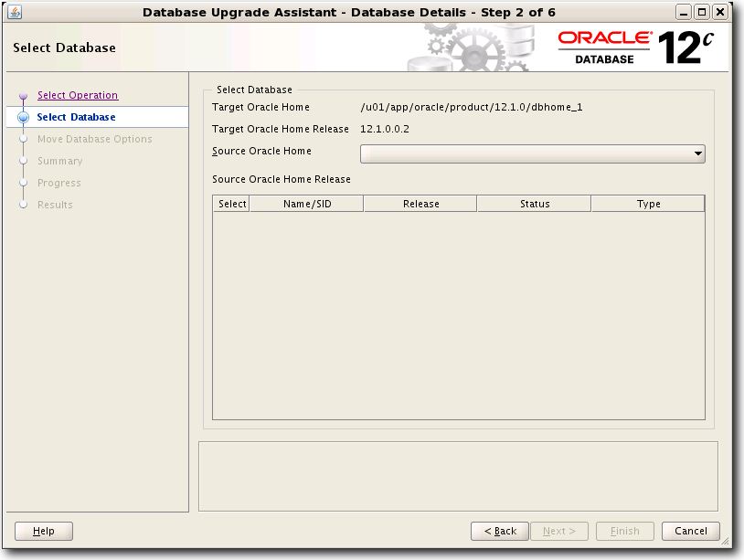
Task: Go to the Select Operation step link
Action: pos(78,95)
